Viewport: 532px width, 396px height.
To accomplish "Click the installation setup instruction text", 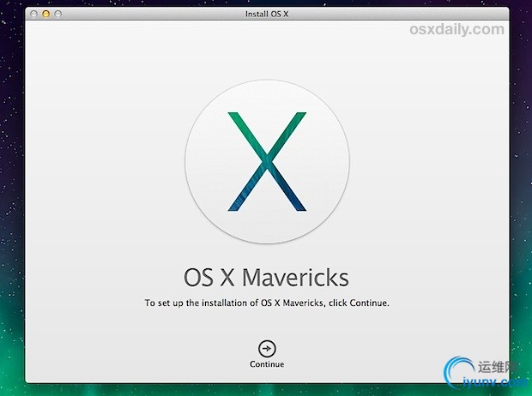I will [267, 303].
